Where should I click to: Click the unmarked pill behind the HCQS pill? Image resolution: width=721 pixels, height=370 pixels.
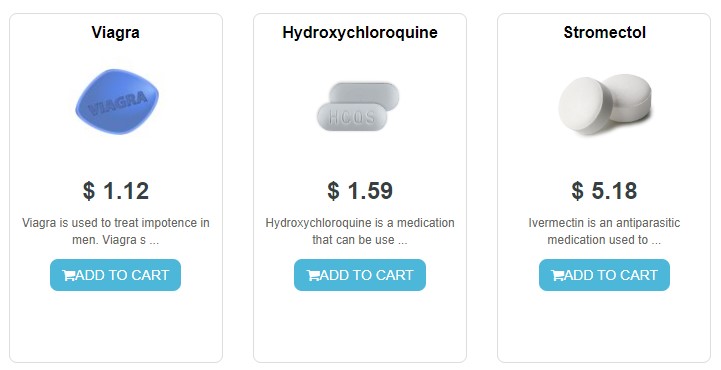(365, 94)
